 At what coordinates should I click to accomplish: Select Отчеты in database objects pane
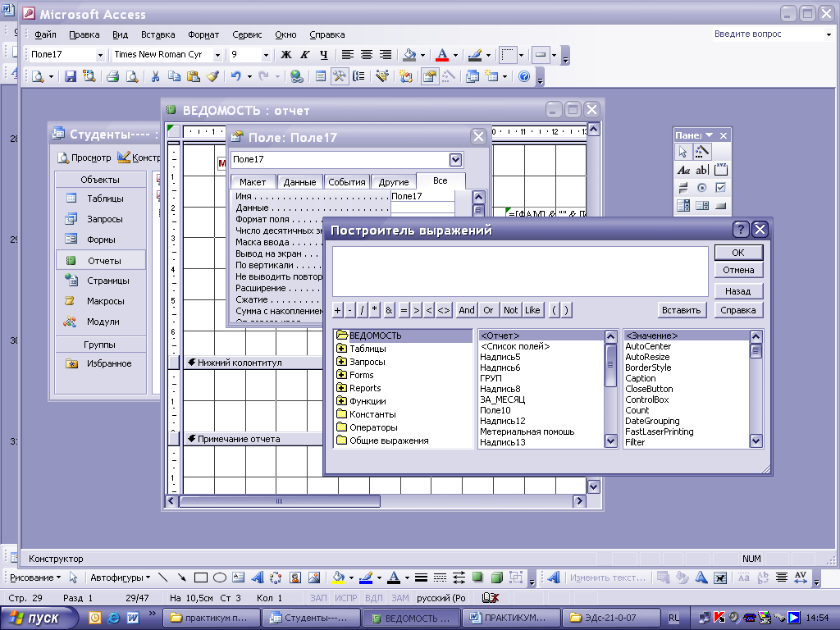pyautogui.click(x=100, y=261)
